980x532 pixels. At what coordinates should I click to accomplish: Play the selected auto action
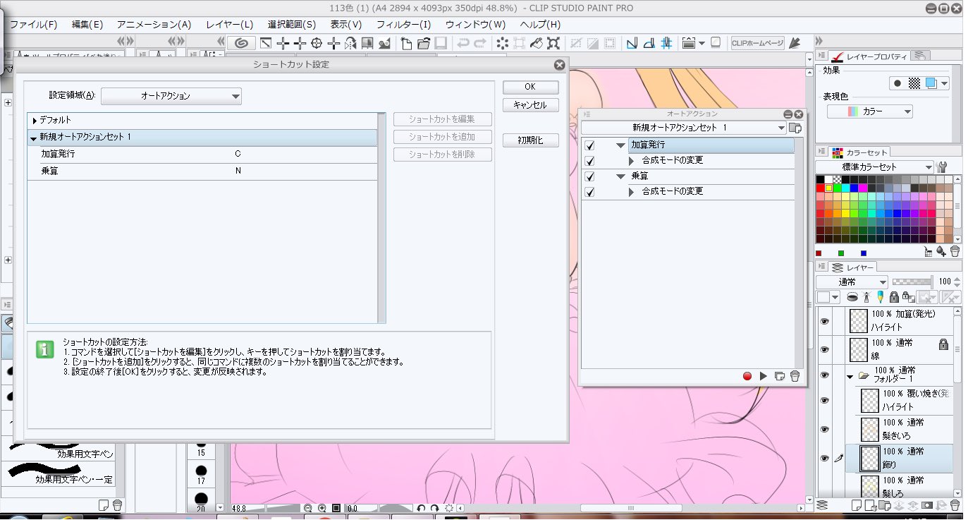pos(763,376)
